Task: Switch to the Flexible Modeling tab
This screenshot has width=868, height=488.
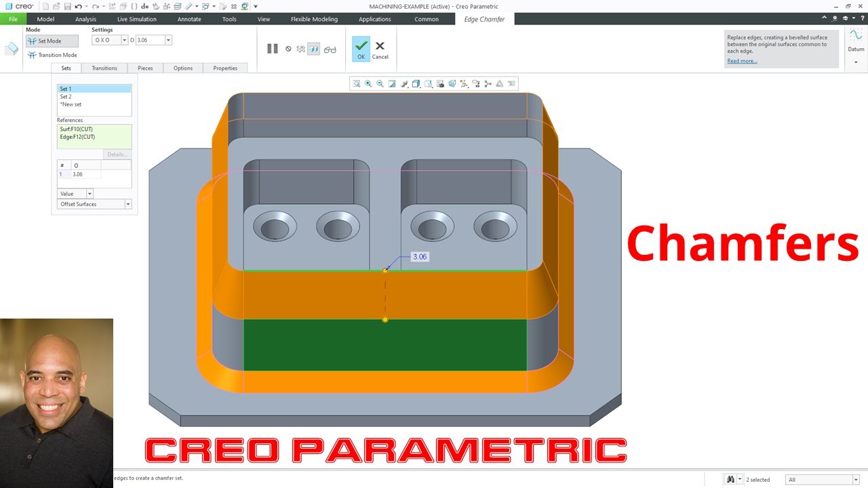Action: click(314, 19)
